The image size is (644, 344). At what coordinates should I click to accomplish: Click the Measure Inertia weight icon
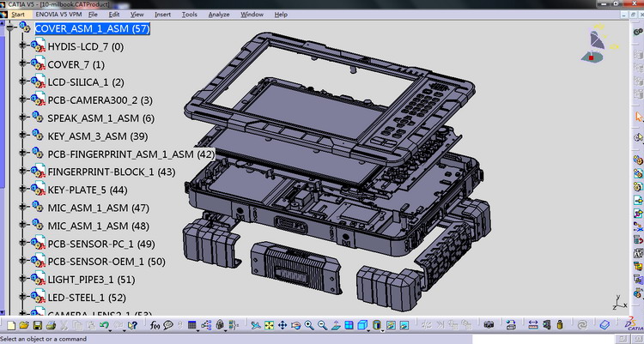559,325
